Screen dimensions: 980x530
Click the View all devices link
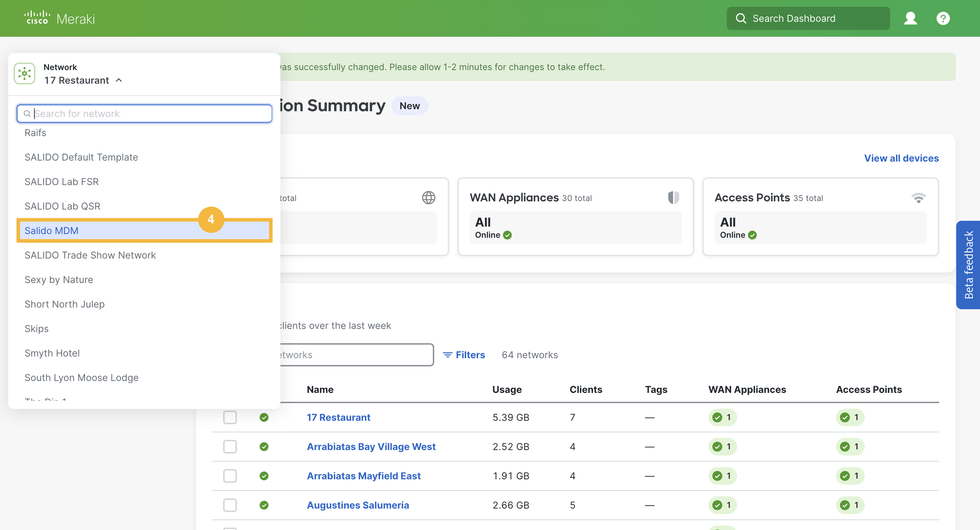(901, 158)
